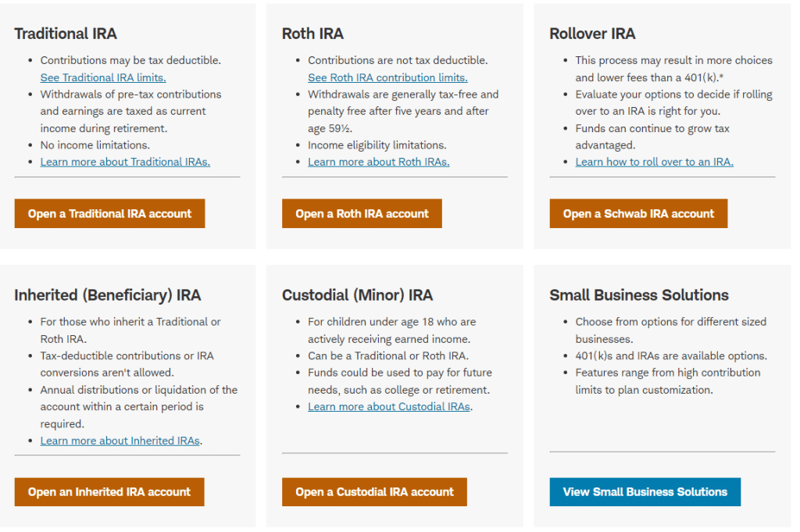Learn how to roll over to an IRA

654,161
